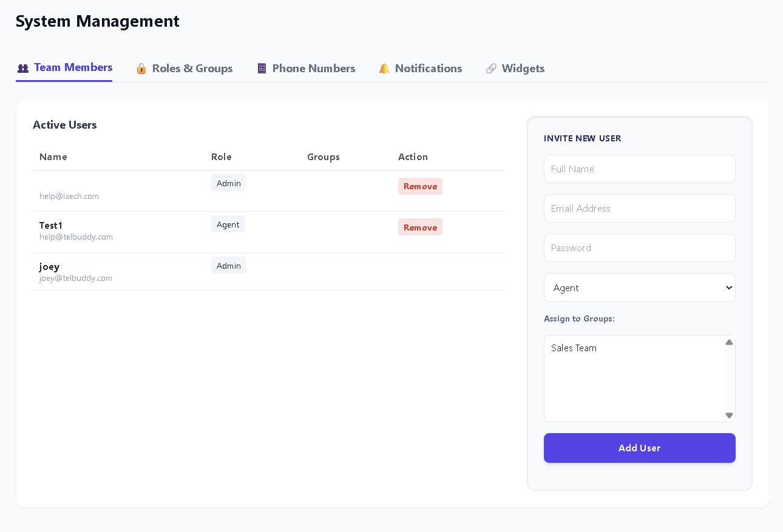The height and width of the screenshot is (532, 783).
Task: Focus the Email Address input field
Action: tap(640, 208)
